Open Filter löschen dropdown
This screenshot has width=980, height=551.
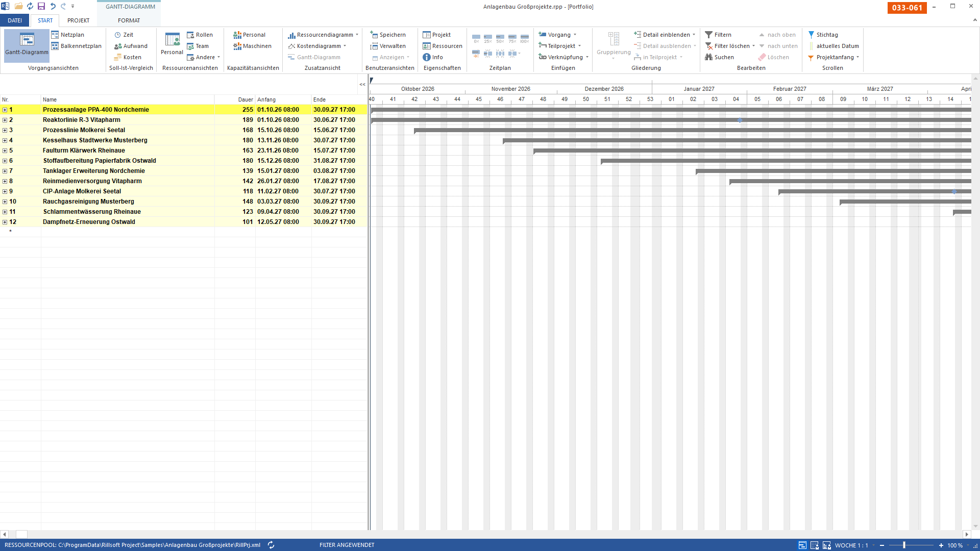[753, 46]
